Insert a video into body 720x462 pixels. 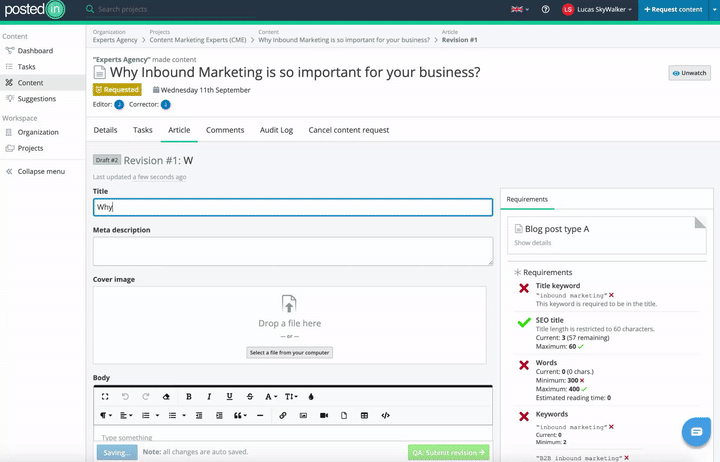(x=324, y=415)
